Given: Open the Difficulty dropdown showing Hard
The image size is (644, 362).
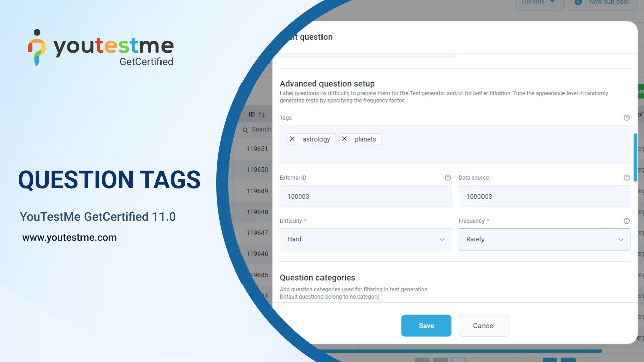Looking at the screenshot, I should coord(365,239).
